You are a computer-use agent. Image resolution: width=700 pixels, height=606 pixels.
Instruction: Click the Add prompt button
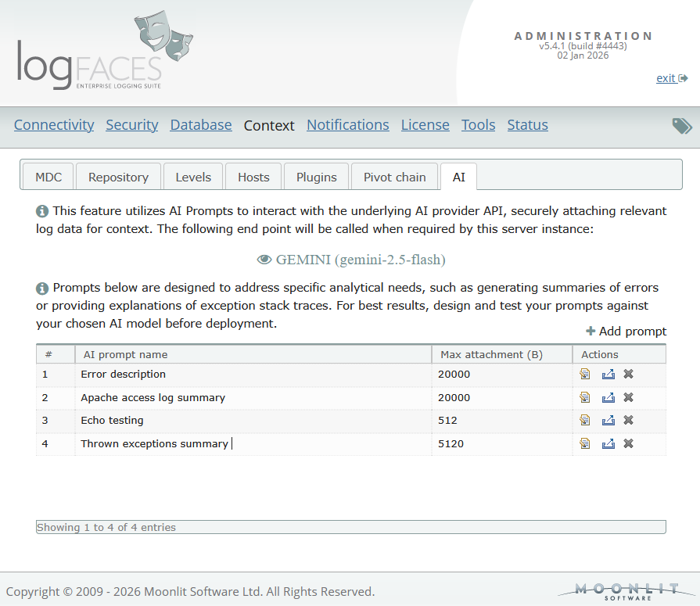click(x=626, y=332)
